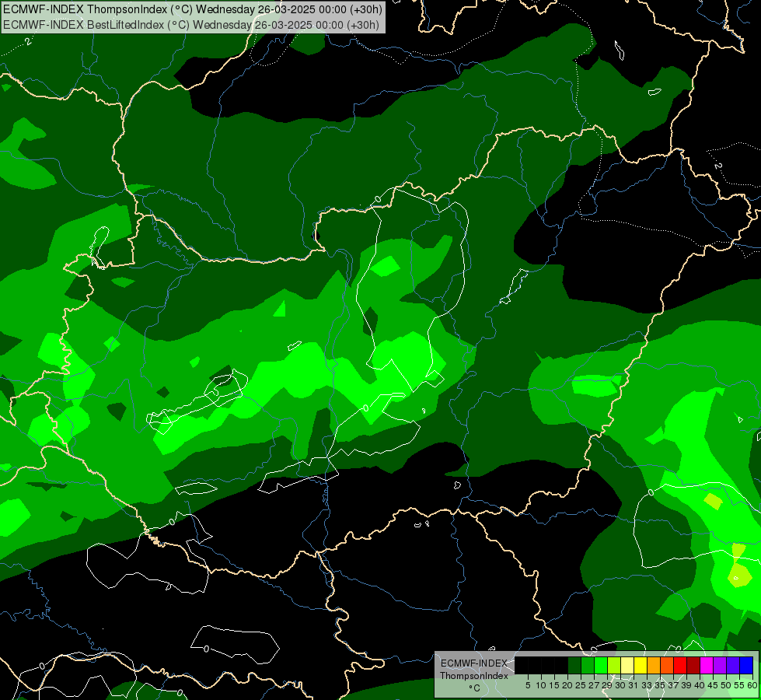This screenshot has width=761, height=700.
Task: Click the contour label '2' at top left
Action: coord(28,42)
